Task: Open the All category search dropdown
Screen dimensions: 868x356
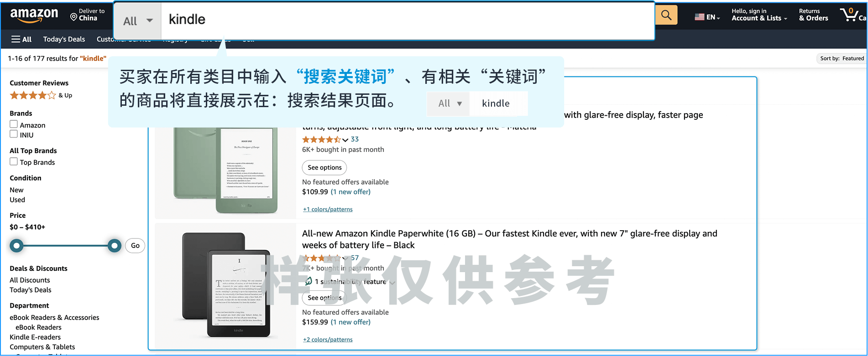Action: [x=137, y=21]
